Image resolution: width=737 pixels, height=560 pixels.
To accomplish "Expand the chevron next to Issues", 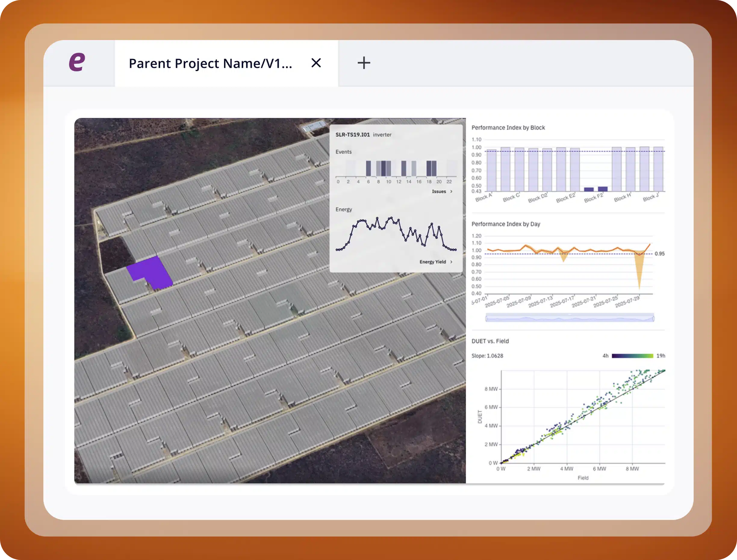I will (451, 191).
